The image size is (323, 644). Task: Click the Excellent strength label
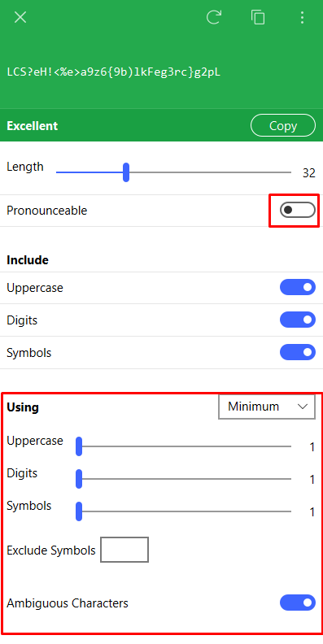(32, 126)
